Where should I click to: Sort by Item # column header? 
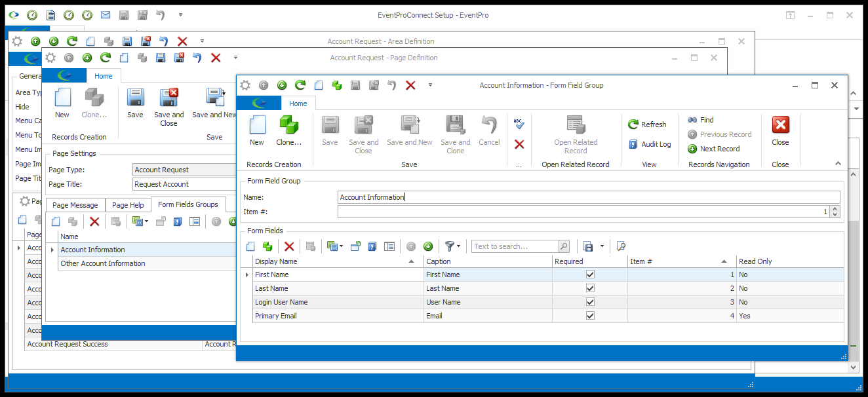point(682,261)
